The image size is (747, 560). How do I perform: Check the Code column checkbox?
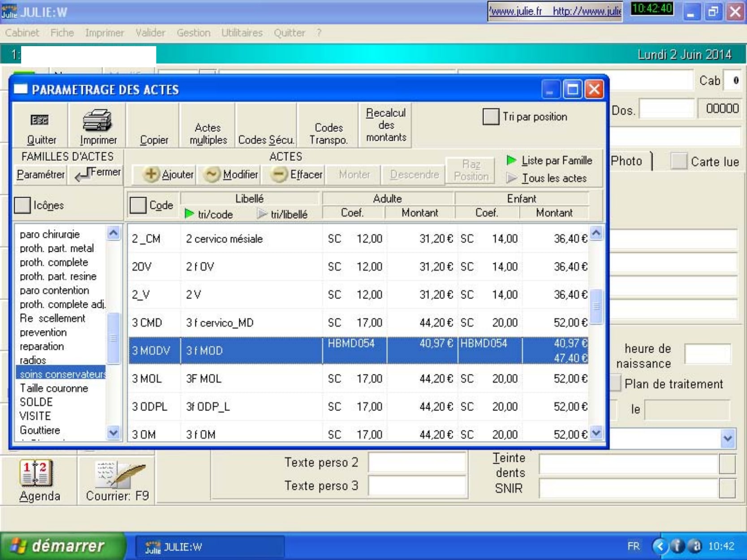point(138,206)
